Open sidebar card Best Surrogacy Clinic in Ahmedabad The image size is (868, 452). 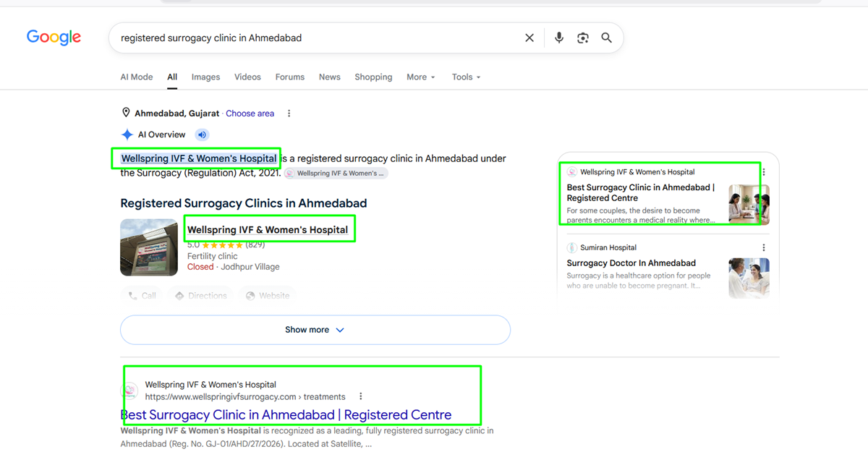pos(641,192)
